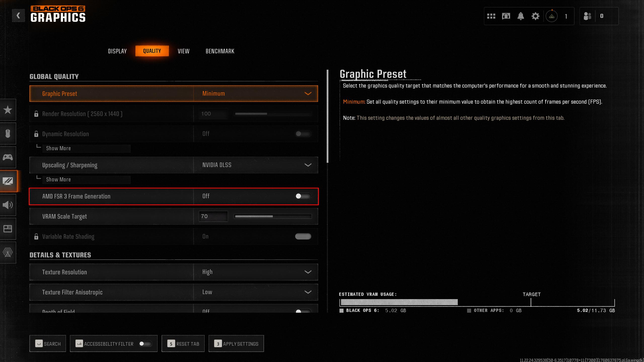Image resolution: width=644 pixels, height=362 pixels.
Task: Open audio settings from the sidebar
Action: (8, 205)
